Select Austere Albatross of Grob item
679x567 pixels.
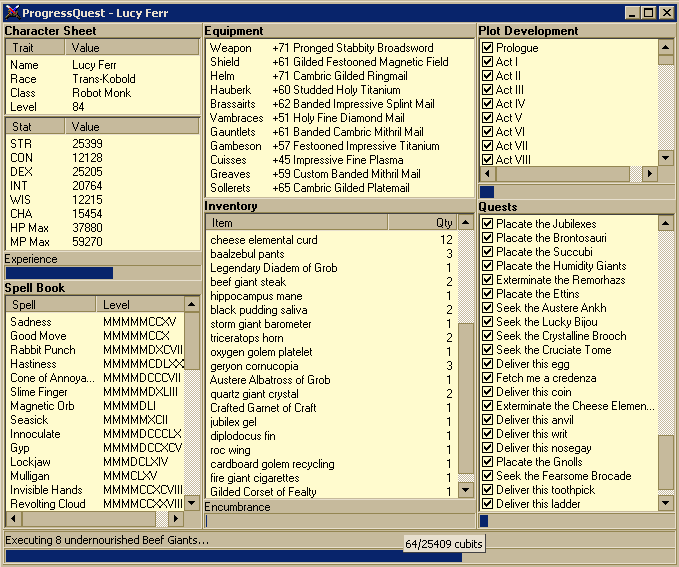coord(332,380)
